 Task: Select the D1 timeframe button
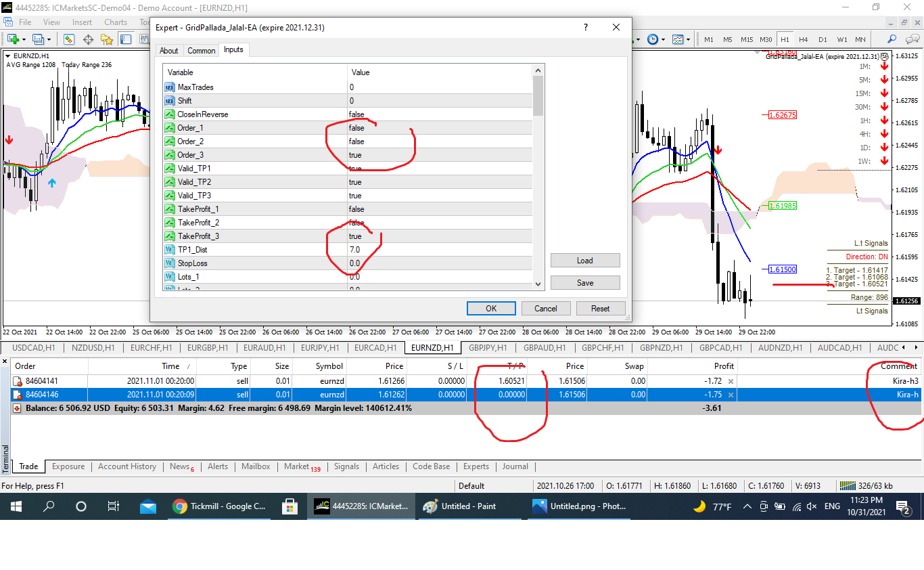tap(823, 39)
